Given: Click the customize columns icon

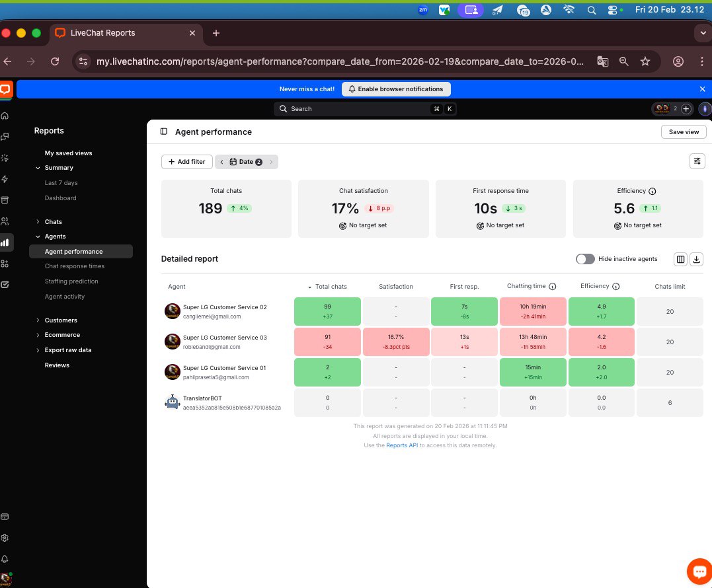Looking at the screenshot, I should click(680, 259).
